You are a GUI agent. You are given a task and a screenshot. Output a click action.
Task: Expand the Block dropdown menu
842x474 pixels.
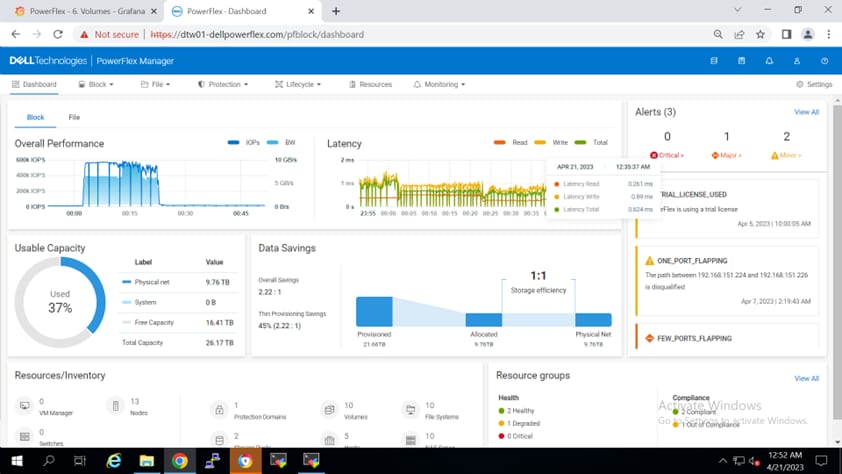pyautogui.click(x=96, y=84)
